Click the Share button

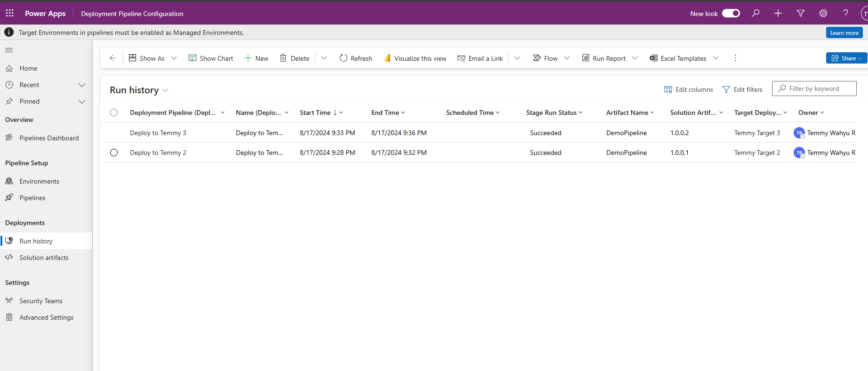(845, 58)
